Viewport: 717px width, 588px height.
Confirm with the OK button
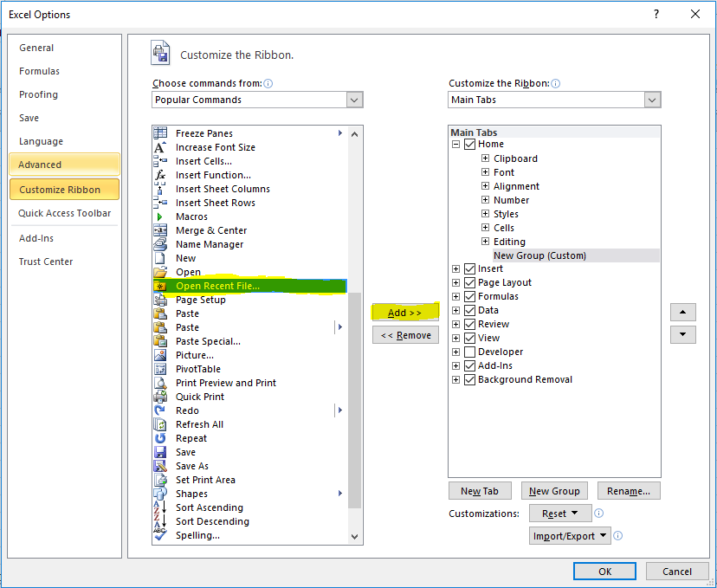coord(605,572)
